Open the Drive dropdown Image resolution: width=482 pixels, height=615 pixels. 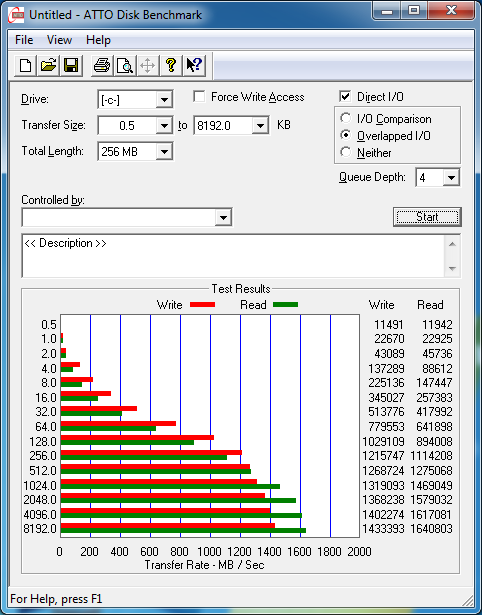pyautogui.click(x=164, y=100)
